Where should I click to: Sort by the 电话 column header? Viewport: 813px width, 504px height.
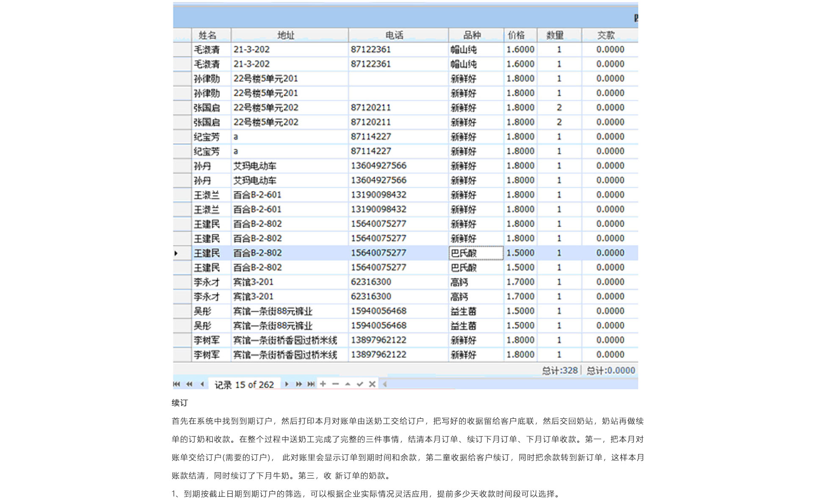(x=398, y=35)
